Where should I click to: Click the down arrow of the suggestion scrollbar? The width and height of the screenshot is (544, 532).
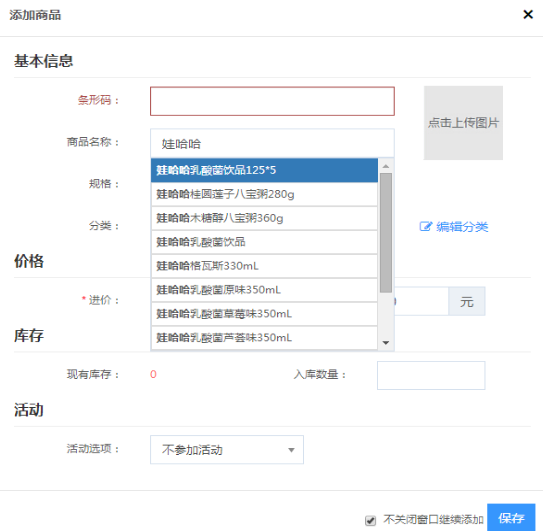point(385,343)
